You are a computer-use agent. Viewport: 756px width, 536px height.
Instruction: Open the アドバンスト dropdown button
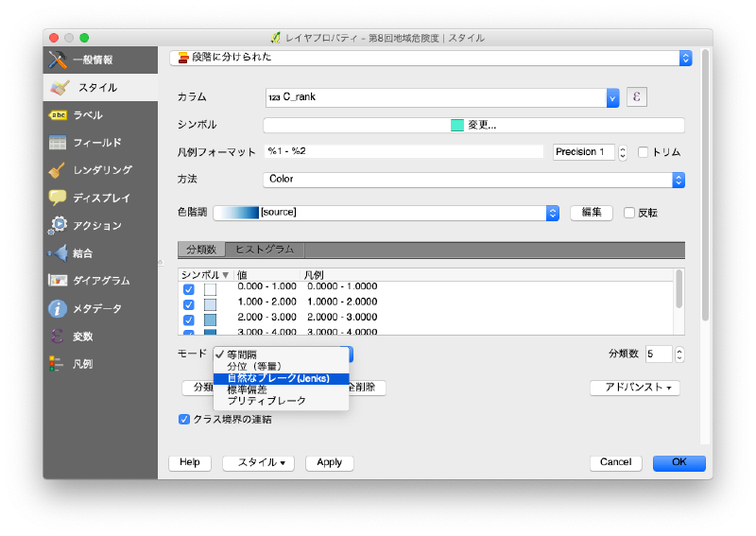coord(634,388)
